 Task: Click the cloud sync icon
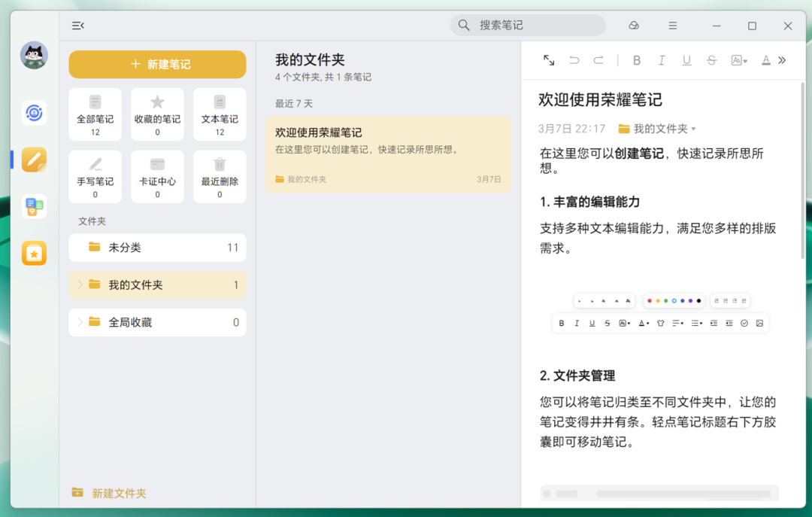633,26
